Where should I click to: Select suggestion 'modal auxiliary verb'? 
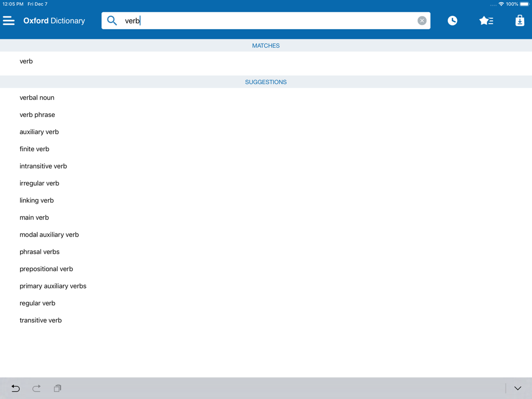tap(265, 235)
